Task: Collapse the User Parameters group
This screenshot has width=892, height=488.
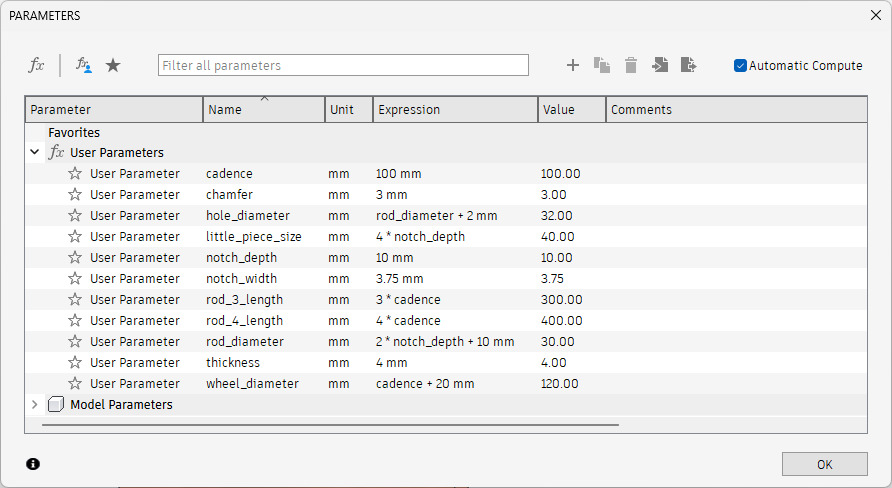Action: click(35, 153)
